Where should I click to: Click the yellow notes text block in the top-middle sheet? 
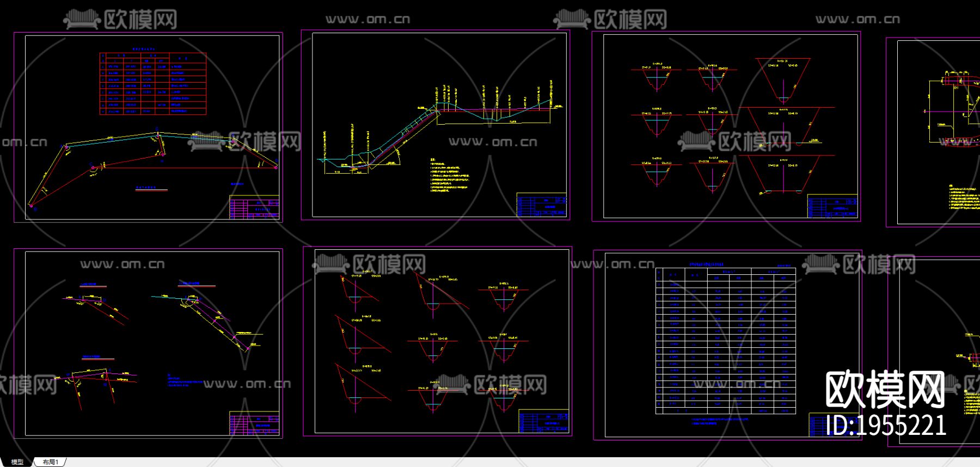[x=449, y=175]
